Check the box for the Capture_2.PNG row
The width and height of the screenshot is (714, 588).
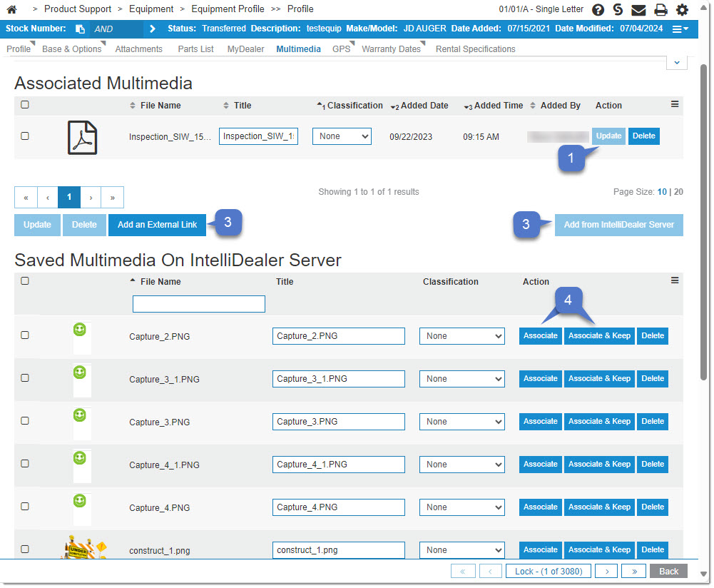[25, 335]
